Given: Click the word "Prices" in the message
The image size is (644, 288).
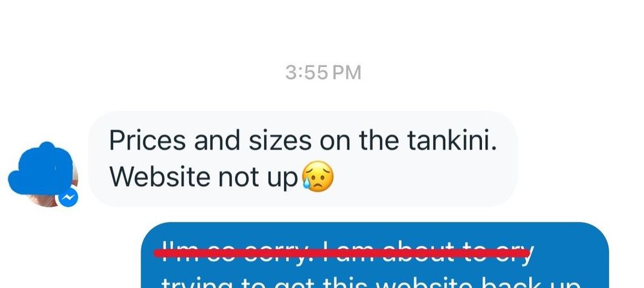Looking at the screenshot, I should click(147, 140).
